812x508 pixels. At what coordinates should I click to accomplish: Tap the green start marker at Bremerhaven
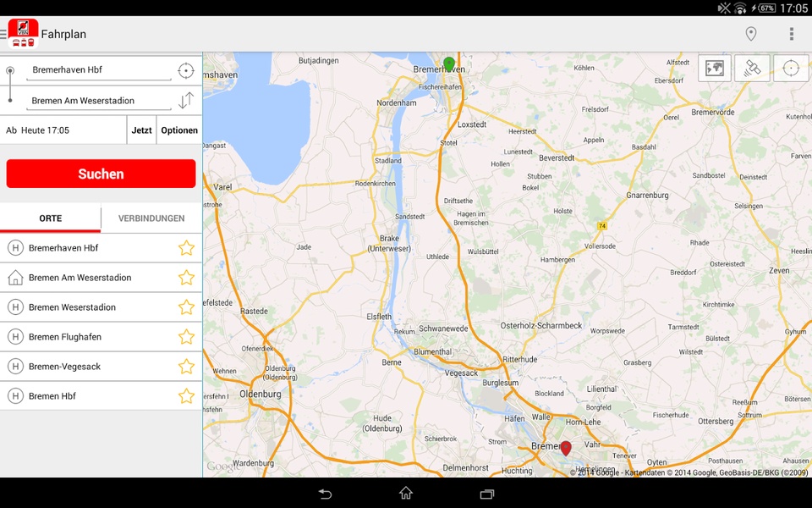449,64
